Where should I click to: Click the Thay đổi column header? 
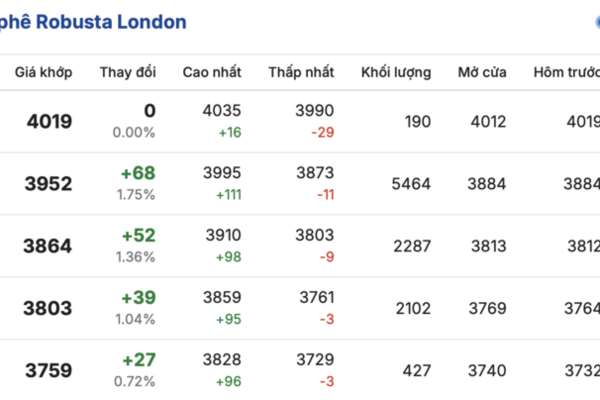pyautogui.click(x=127, y=72)
